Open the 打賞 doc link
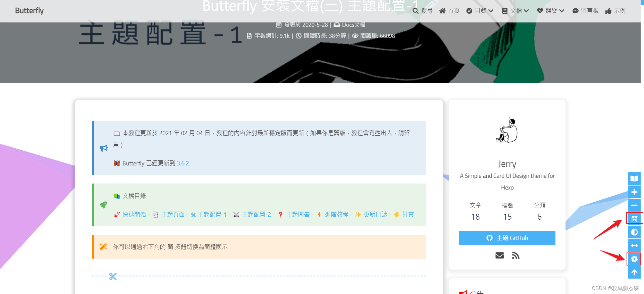Screen dimensions: 644x294 (x=408, y=214)
